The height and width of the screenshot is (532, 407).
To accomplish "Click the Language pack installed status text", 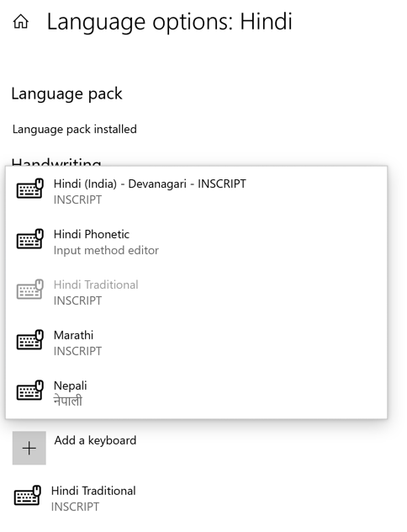I will tap(75, 130).
